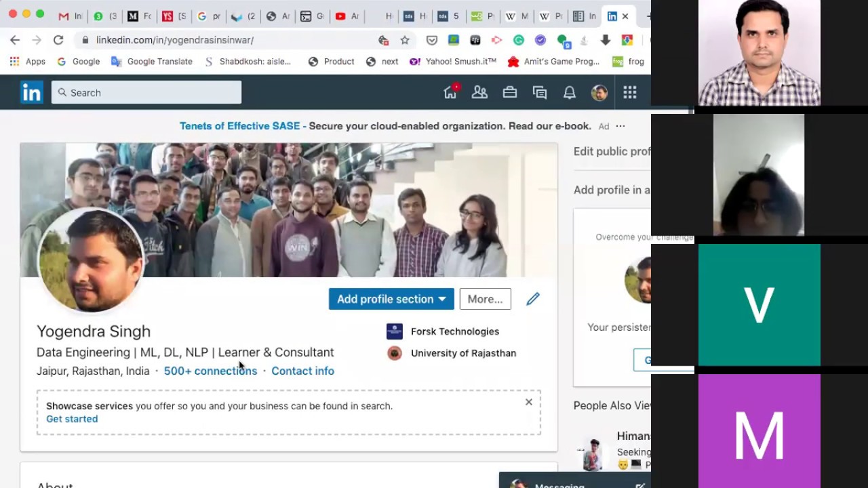This screenshot has height=488, width=868.
Task: Open the Add profile section dropdown
Action: (391, 299)
